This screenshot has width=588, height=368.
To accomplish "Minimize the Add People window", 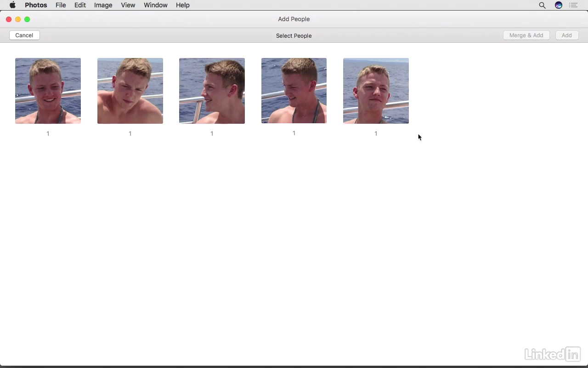I will click(x=18, y=19).
